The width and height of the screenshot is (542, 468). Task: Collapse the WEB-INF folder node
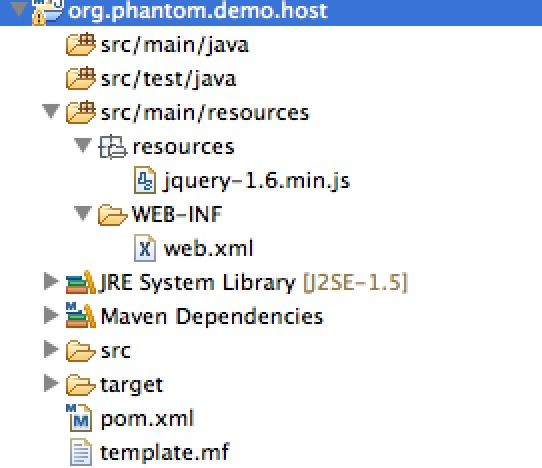point(83,214)
